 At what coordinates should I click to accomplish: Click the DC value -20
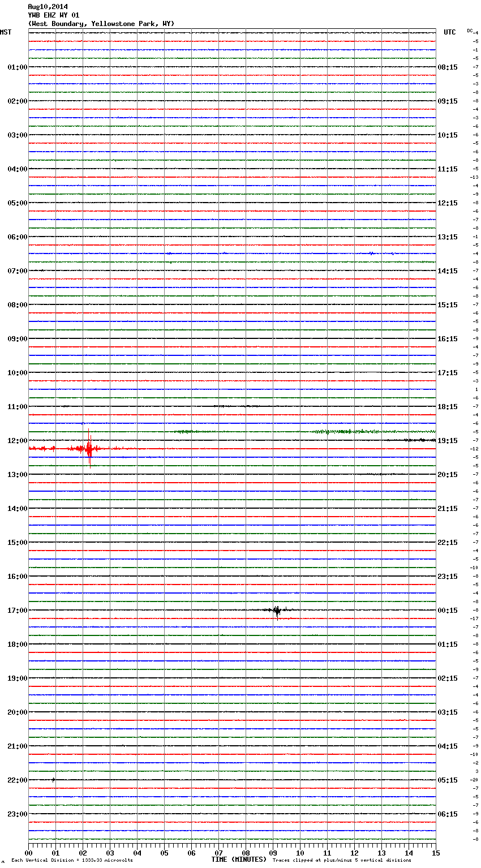point(475,780)
